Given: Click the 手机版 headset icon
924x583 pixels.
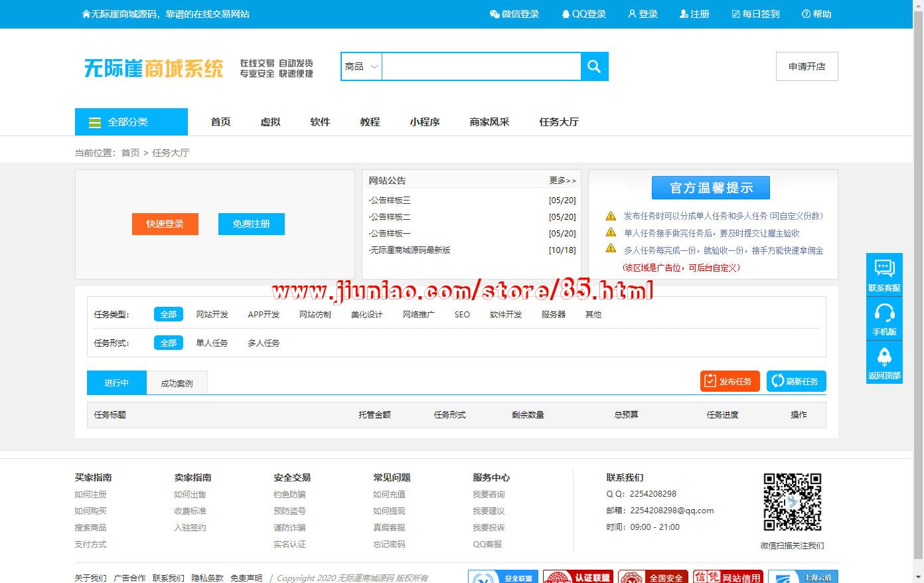Looking at the screenshot, I should (884, 312).
